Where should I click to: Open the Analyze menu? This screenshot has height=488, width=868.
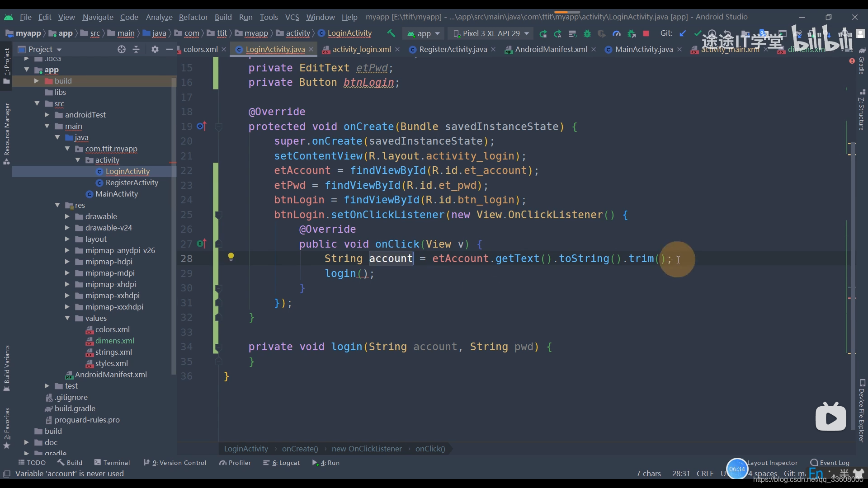point(159,17)
